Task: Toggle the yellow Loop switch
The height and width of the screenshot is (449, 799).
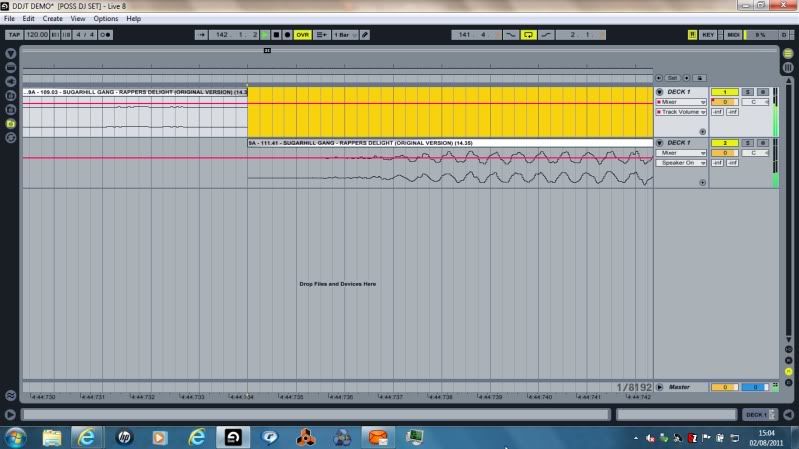Action: click(529, 34)
